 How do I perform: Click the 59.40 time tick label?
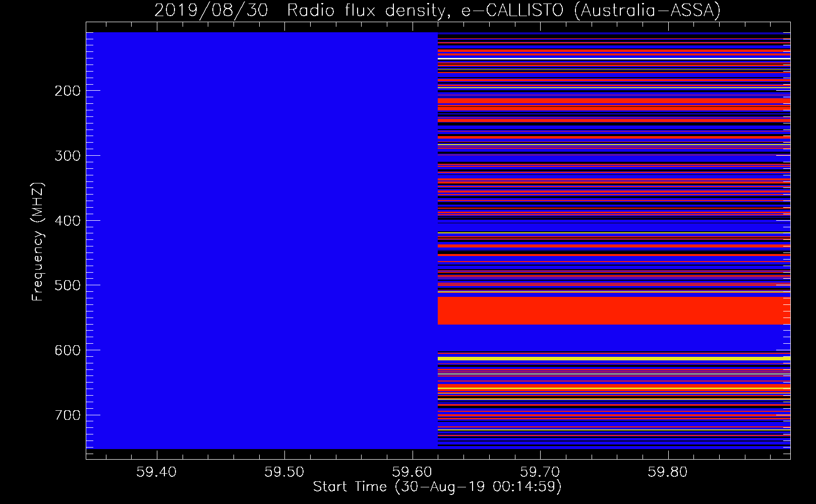click(x=157, y=472)
